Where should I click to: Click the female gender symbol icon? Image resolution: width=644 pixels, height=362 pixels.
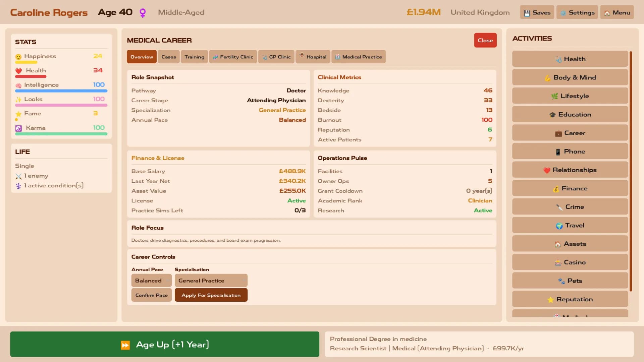coord(143,13)
